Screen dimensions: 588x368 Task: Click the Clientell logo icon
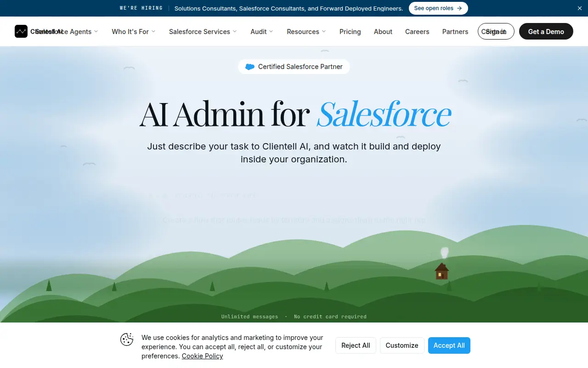tap(21, 31)
